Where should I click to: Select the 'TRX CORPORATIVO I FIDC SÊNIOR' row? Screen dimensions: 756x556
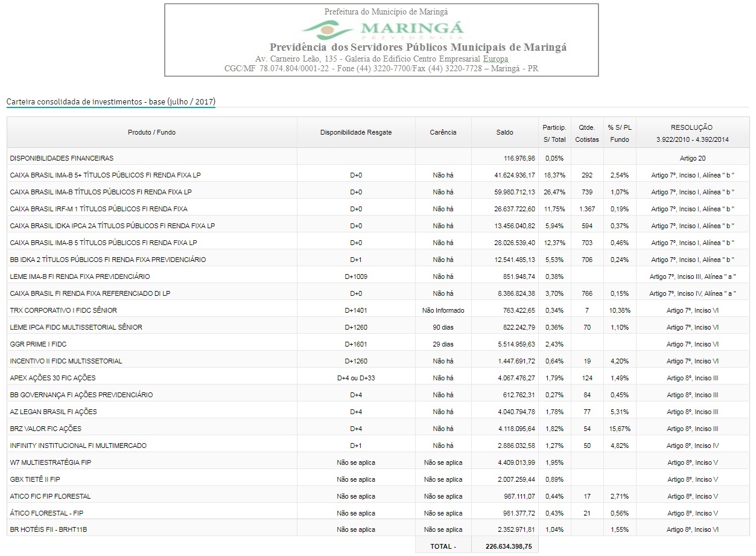(63, 310)
